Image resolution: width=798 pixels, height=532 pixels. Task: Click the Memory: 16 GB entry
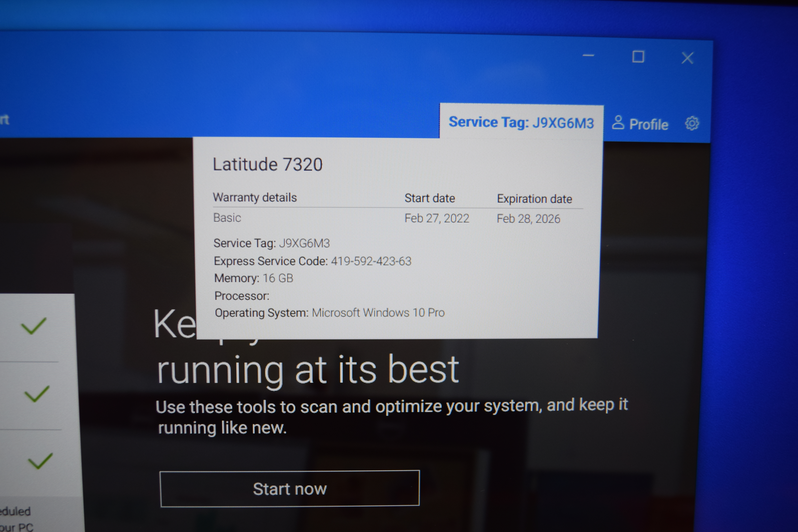pyautogui.click(x=253, y=278)
